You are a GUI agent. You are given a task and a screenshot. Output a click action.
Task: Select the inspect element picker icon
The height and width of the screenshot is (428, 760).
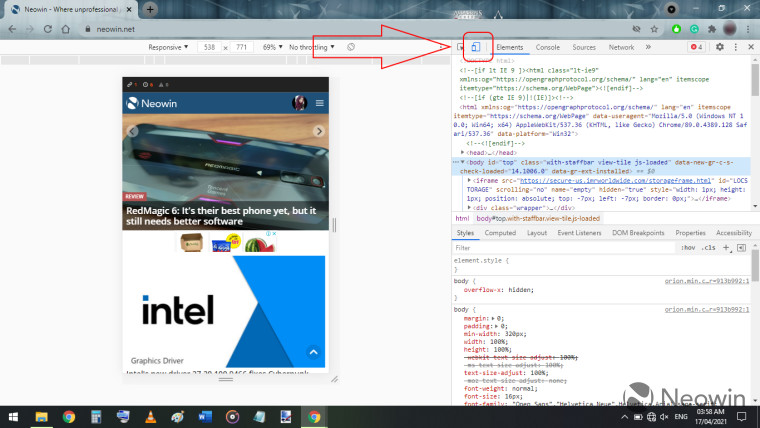tap(460, 47)
